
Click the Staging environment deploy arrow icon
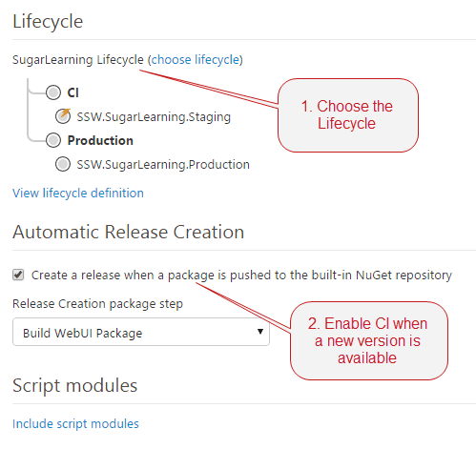[x=63, y=116]
